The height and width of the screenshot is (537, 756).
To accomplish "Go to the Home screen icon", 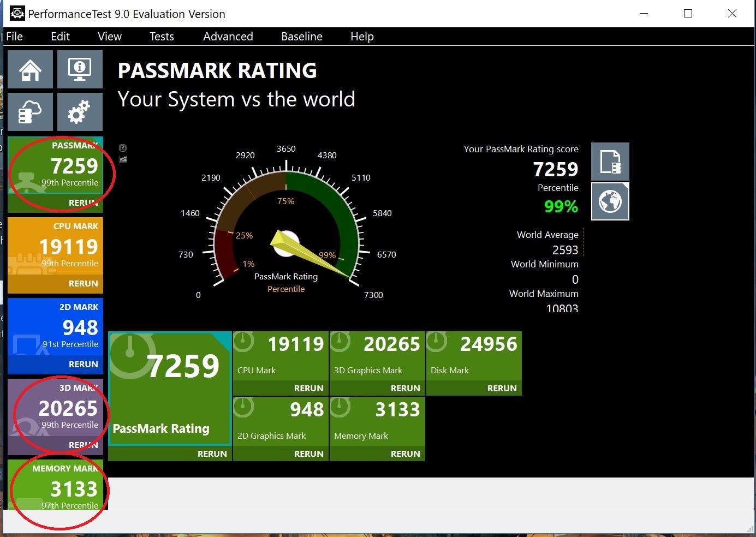I will pos(30,69).
